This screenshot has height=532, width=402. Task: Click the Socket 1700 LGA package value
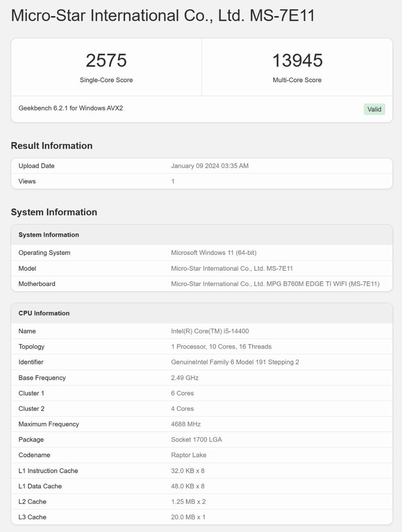pyautogui.click(x=196, y=439)
